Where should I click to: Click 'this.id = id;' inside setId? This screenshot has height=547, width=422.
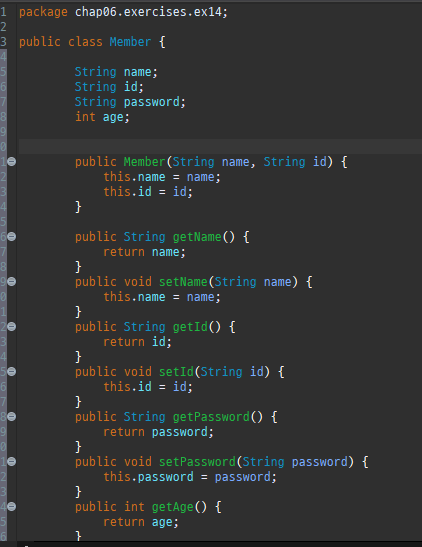[x=148, y=387]
